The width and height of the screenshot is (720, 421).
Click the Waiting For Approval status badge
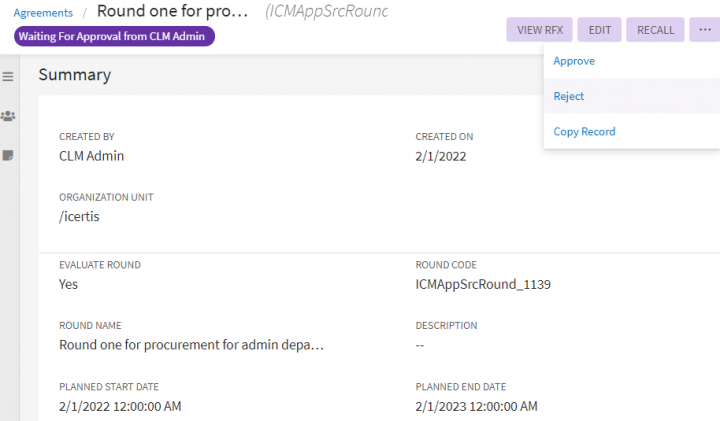pyautogui.click(x=115, y=37)
